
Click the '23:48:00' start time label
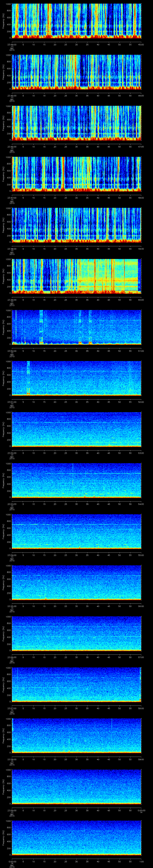(12, 249)
